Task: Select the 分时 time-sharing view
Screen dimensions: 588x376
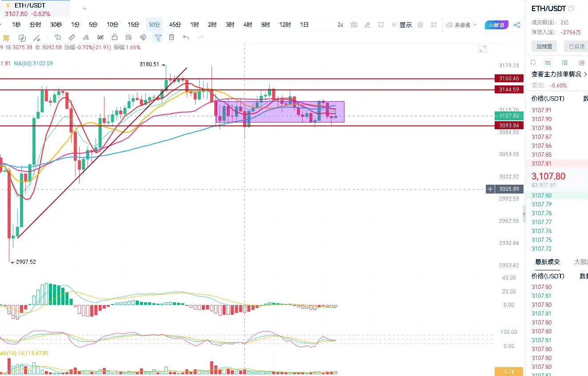Action: (36, 25)
